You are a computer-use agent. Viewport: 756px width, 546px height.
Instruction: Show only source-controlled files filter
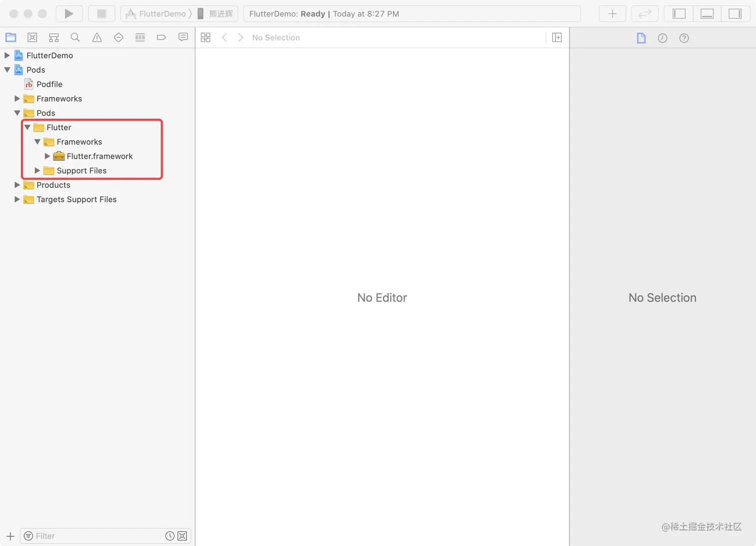pos(182,536)
